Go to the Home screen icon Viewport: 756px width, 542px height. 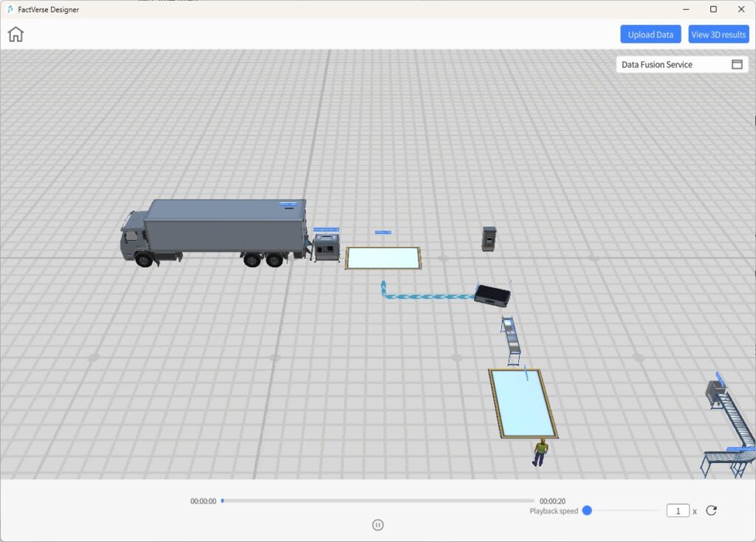(16, 35)
